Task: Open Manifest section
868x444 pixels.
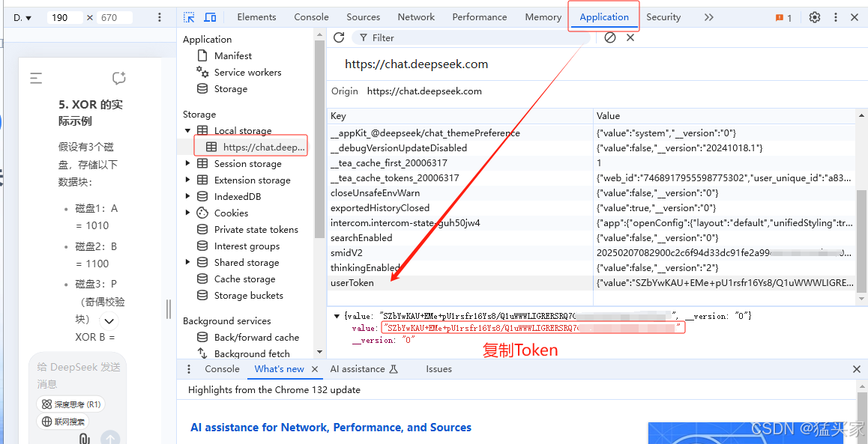Action: (x=232, y=56)
